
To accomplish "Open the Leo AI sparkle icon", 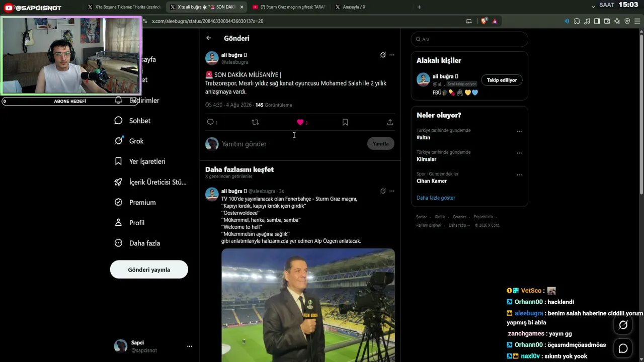I will pyautogui.click(x=617, y=21).
